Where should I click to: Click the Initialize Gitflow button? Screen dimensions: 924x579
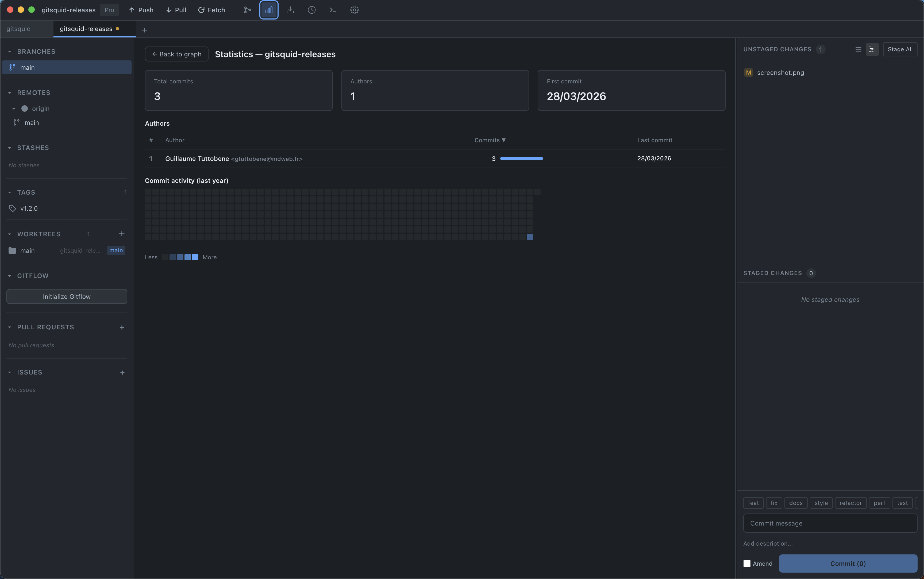coord(67,296)
